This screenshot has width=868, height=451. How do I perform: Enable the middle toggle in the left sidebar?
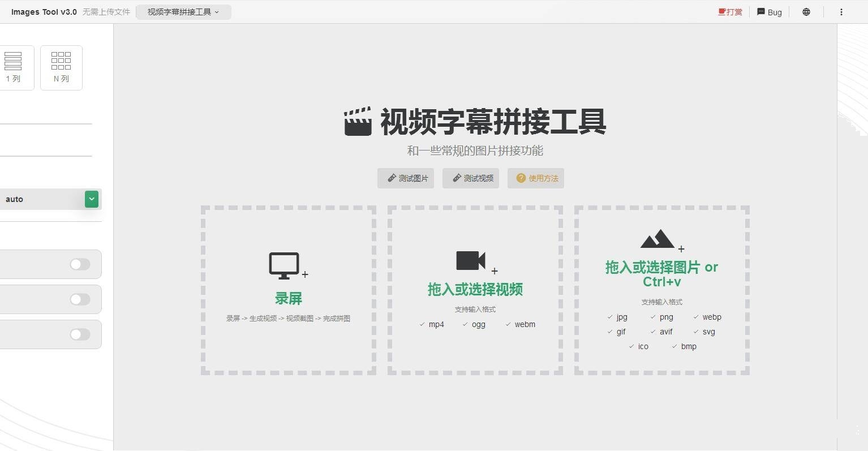point(80,299)
